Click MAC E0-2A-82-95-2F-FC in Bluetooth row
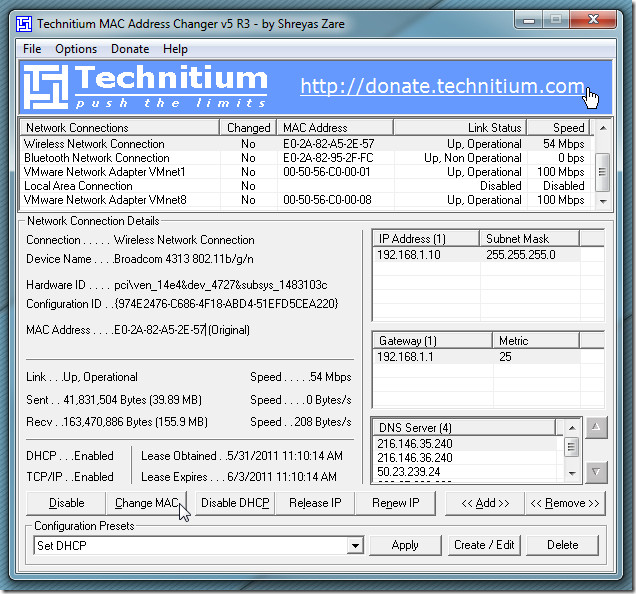The width and height of the screenshot is (636, 594). (x=328, y=158)
